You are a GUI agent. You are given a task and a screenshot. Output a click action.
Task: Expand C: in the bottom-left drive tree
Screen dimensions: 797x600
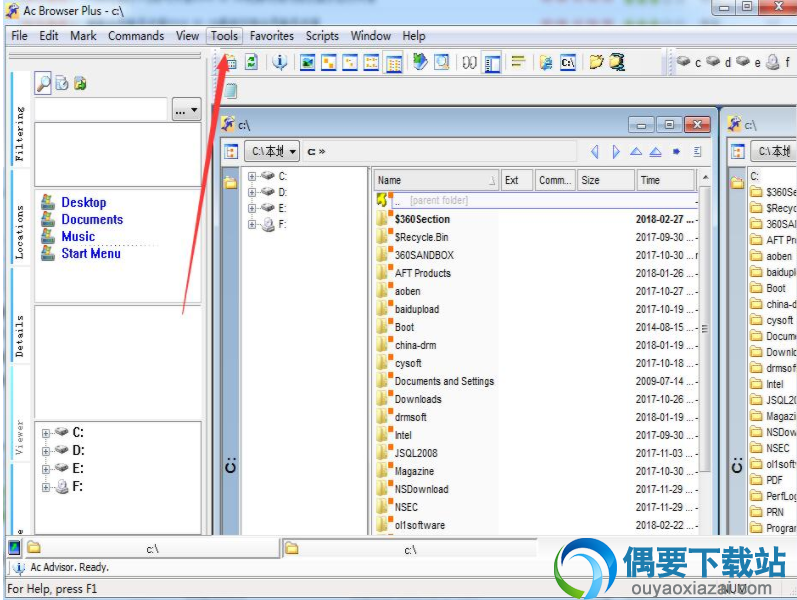[46, 433]
